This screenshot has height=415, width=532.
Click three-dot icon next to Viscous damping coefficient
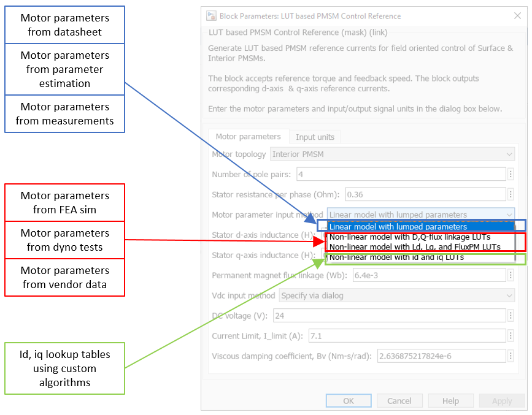(x=511, y=356)
